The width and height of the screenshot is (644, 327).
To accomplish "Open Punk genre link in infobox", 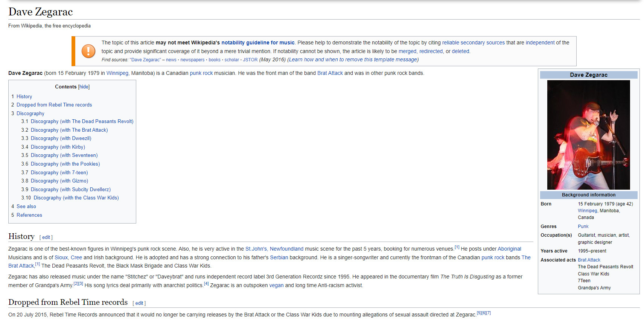I will (583, 227).
